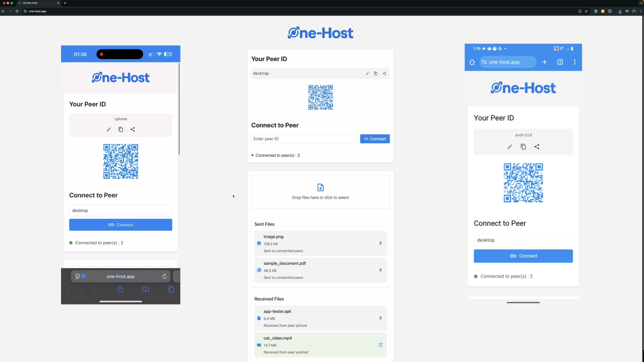Image resolution: width=644 pixels, height=362 pixels.
Task: Click the iPhone page scrollbar
Action: click(179, 109)
